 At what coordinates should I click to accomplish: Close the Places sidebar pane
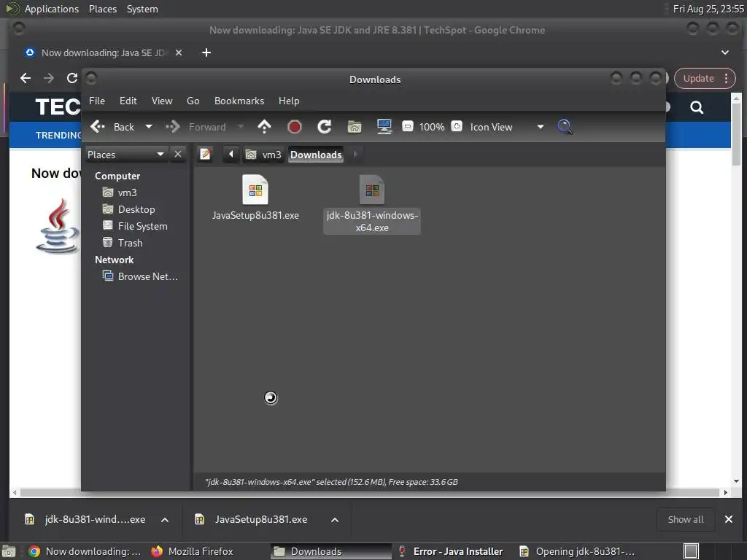178,155
